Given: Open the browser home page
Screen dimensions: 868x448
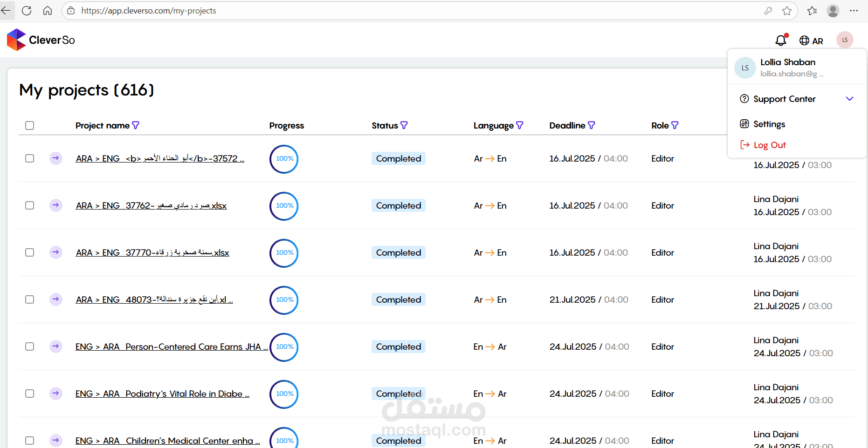Looking at the screenshot, I should tap(48, 10).
